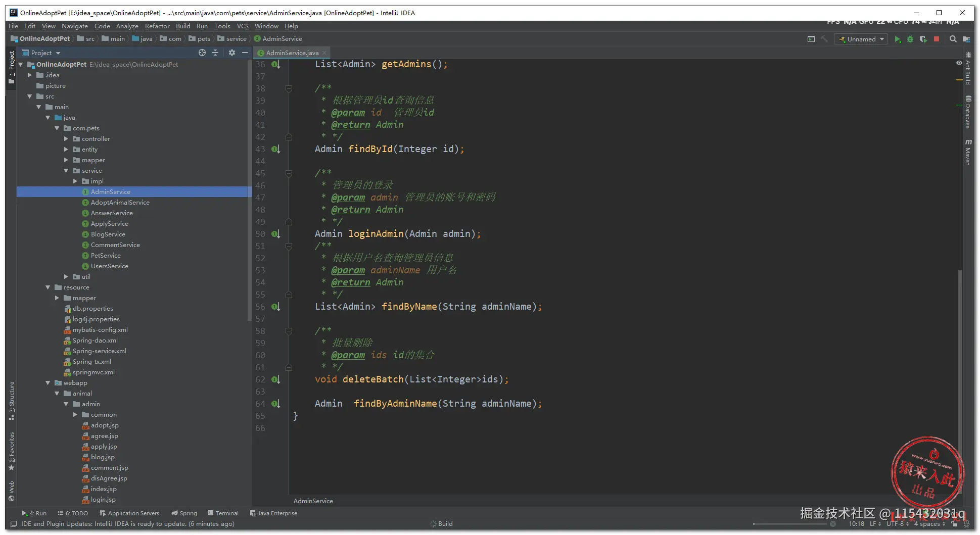Open the Java Enterprise tool window
Image resolution: width=980 pixels, height=535 pixels.
coord(274,513)
